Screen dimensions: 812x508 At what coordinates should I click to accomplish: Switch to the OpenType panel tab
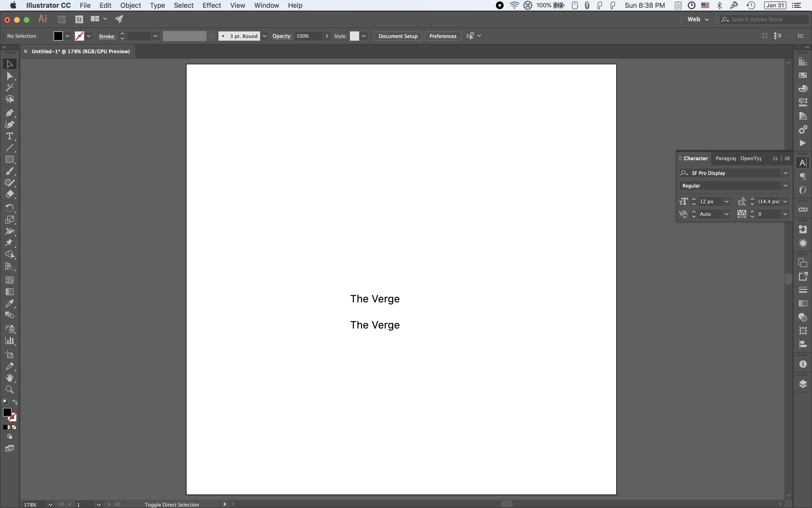pos(751,158)
